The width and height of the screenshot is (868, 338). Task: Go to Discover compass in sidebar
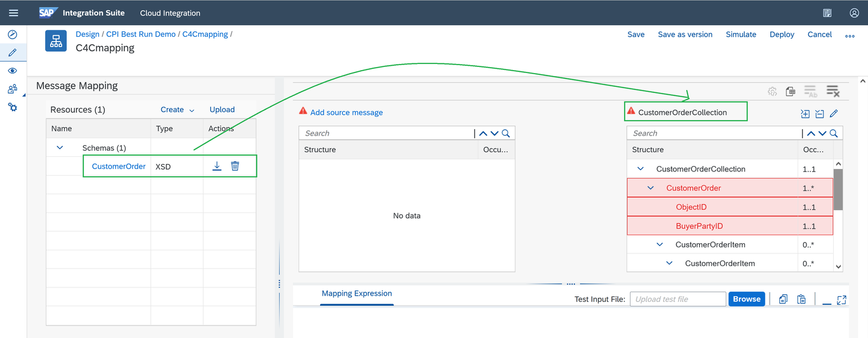pos(12,34)
